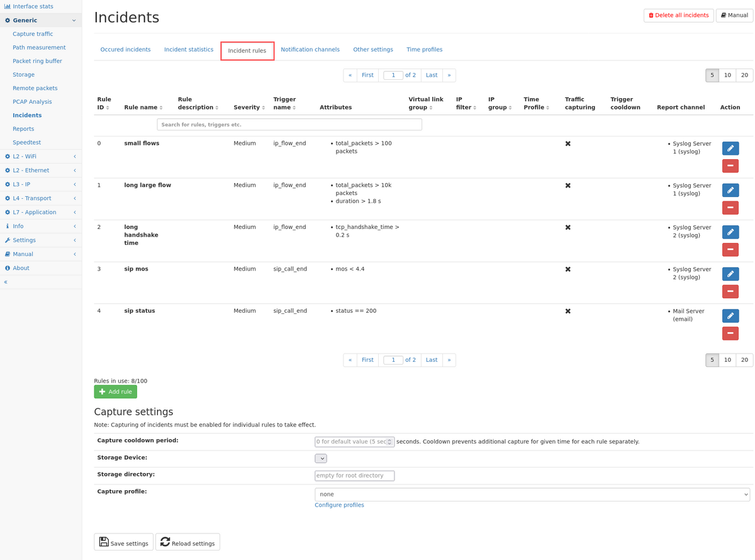The image size is (755, 560).
Task: Show 20 rules per page
Action: [744, 76]
